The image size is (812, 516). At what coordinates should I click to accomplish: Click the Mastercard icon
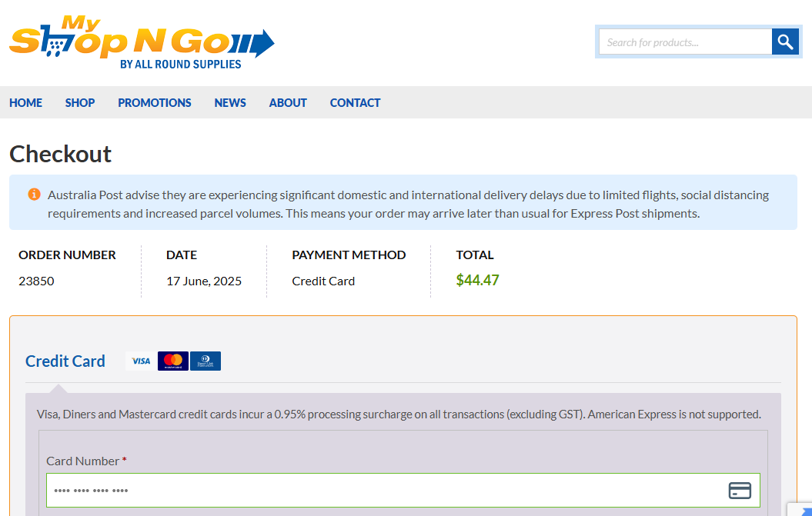[x=173, y=361]
